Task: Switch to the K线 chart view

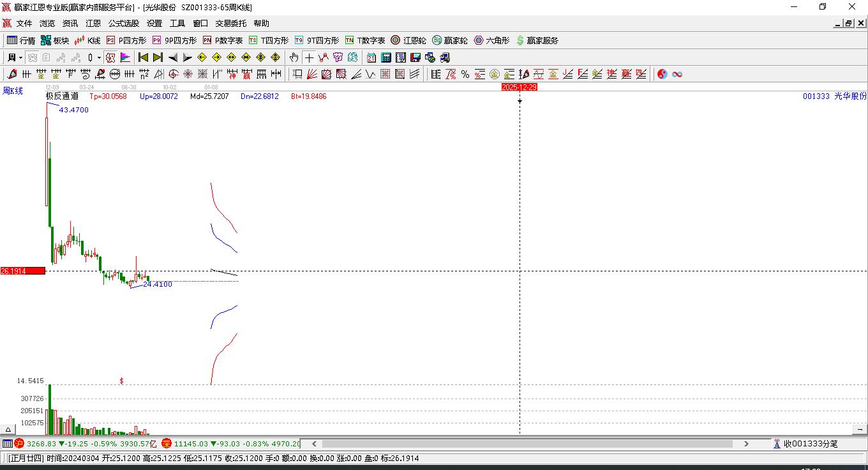Action: (x=87, y=40)
